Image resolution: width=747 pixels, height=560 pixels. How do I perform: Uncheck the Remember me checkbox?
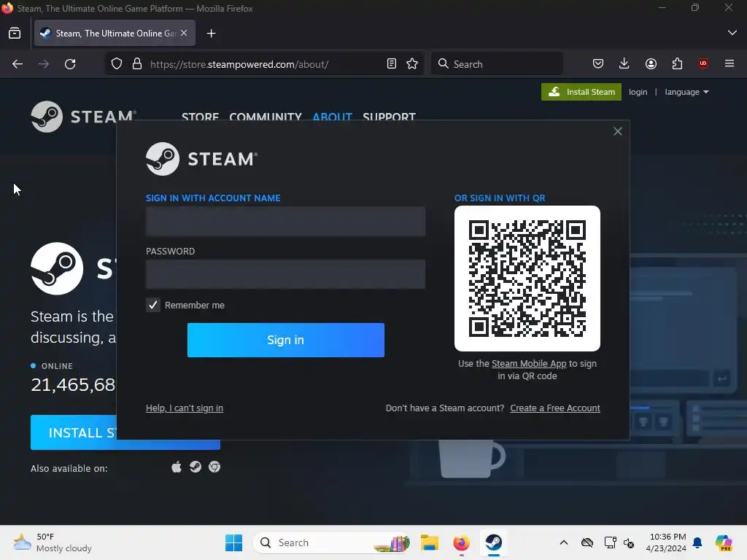153,305
